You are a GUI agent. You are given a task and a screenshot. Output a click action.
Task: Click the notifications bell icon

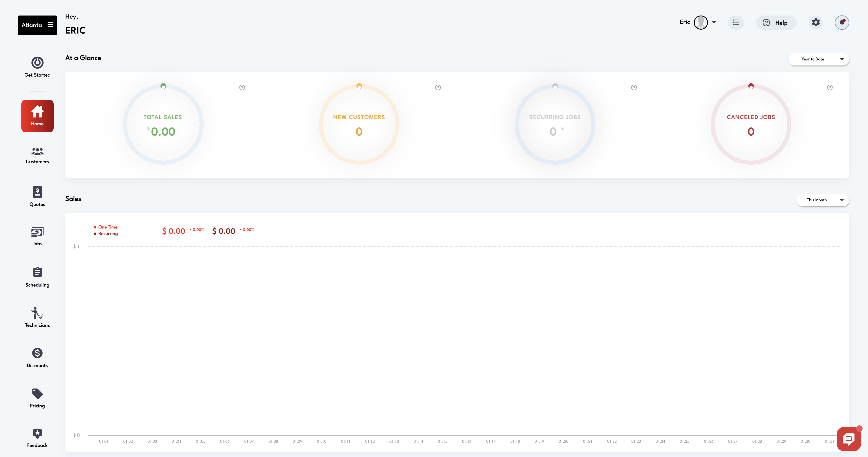click(841, 23)
